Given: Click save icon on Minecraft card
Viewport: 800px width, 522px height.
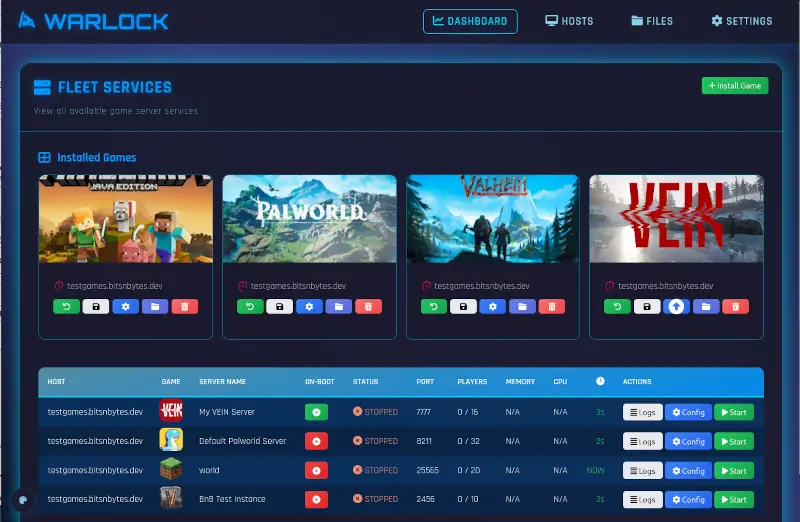Looking at the screenshot, I should [x=96, y=307].
